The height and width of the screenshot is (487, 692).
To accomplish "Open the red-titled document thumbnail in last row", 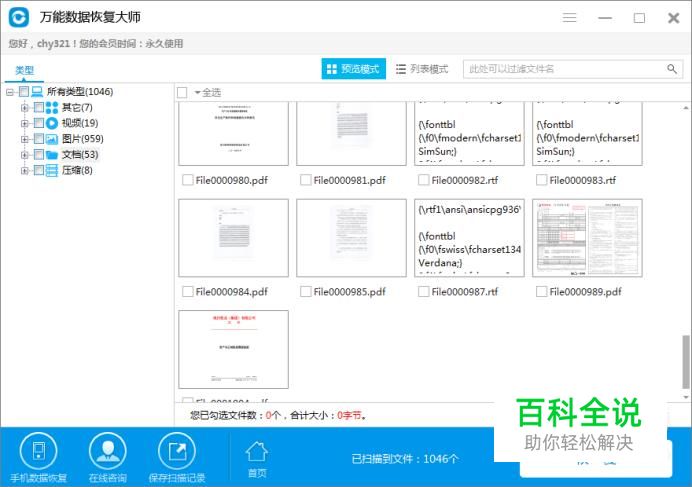I will pos(233,349).
